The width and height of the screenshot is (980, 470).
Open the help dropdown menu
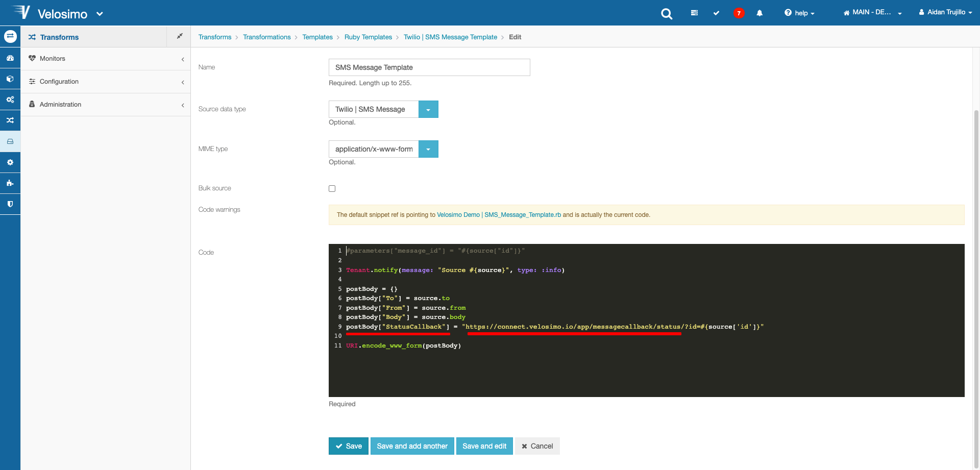pos(799,13)
